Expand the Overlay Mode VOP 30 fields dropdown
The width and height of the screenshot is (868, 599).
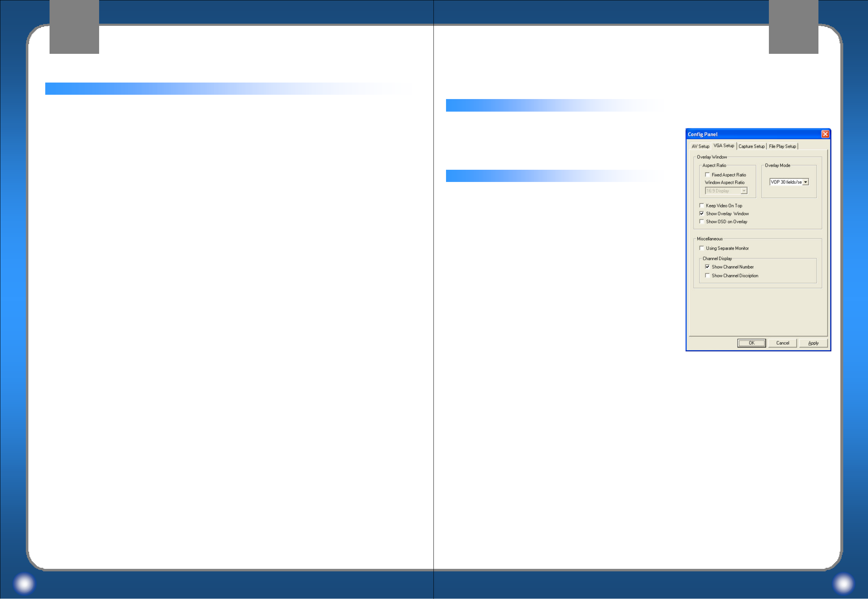coord(805,182)
